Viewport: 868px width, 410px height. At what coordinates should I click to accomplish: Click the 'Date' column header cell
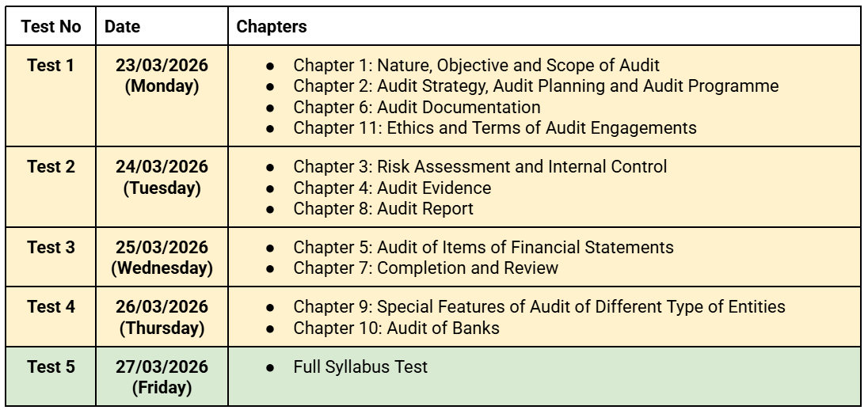pyautogui.click(x=122, y=26)
